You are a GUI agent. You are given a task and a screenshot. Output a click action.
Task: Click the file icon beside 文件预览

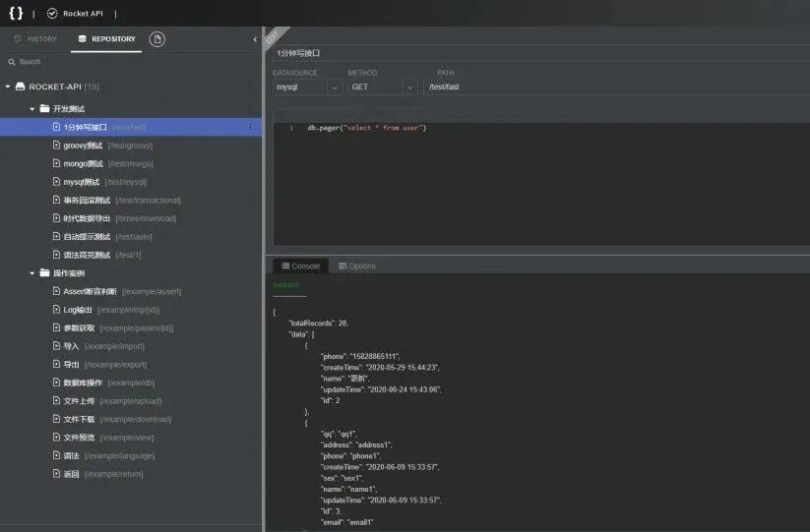(x=56, y=437)
